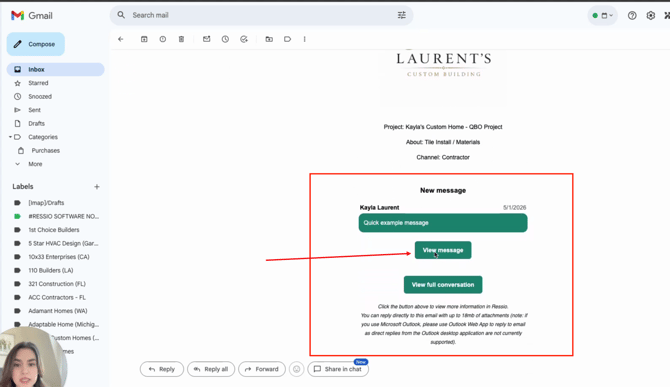Click the View message button
Image resolution: width=670 pixels, height=387 pixels.
coord(443,250)
